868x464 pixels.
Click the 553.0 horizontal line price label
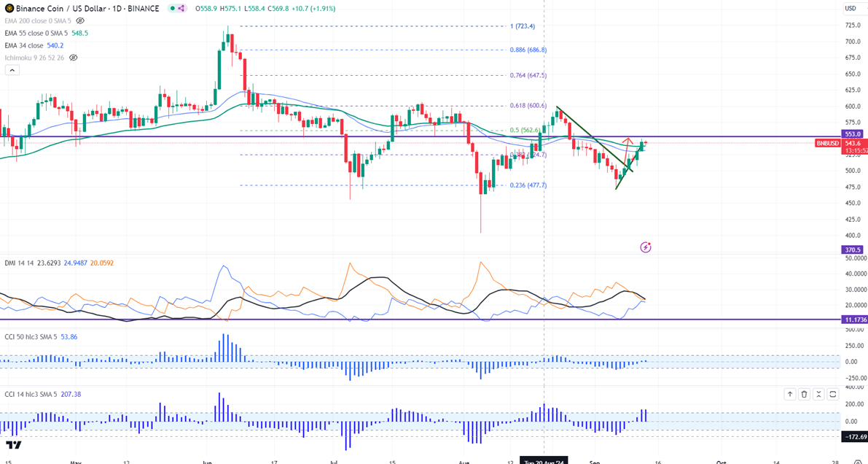(851, 134)
